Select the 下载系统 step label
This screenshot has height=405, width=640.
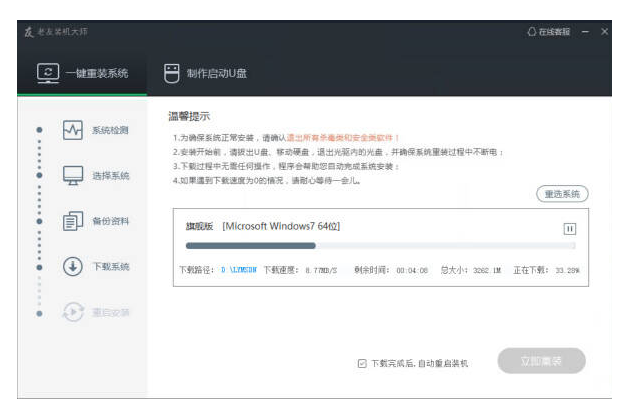(111, 267)
